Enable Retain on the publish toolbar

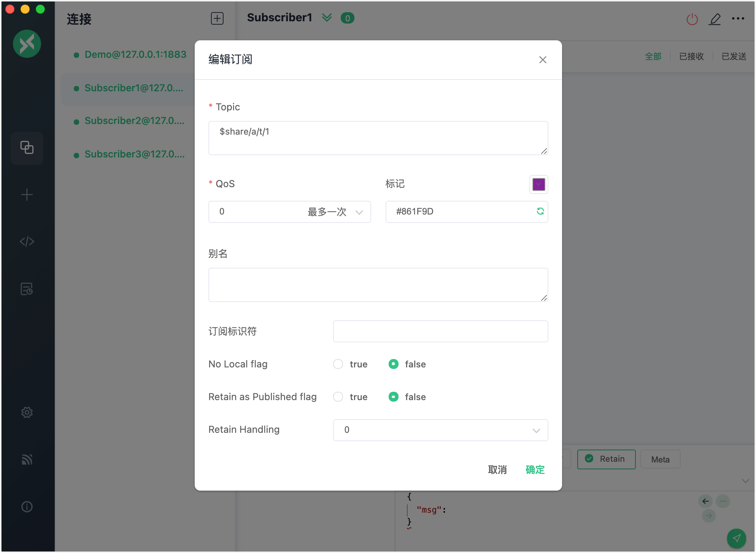pos(606,459)
